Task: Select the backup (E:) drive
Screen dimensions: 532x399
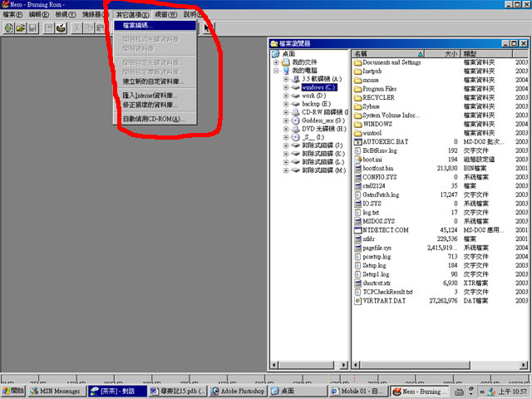Action: (316, 104)
